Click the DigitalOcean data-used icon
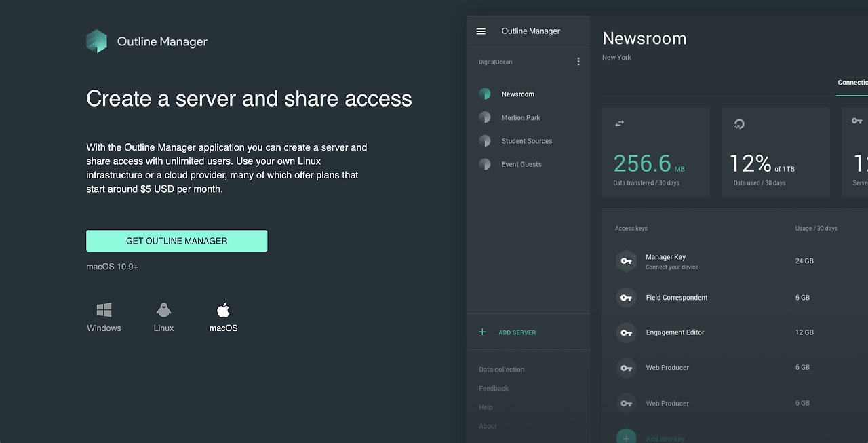This screenshot has height=443, width=868. [739, 123]
